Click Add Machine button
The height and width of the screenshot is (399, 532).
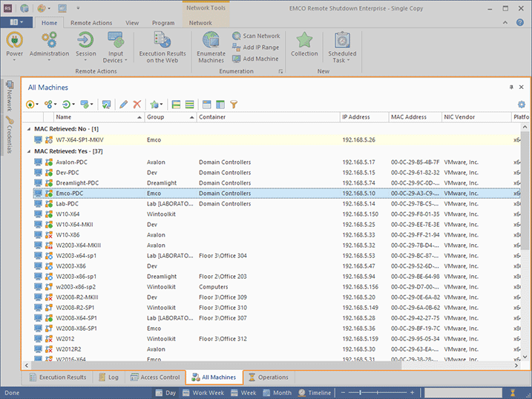(255, 59)
